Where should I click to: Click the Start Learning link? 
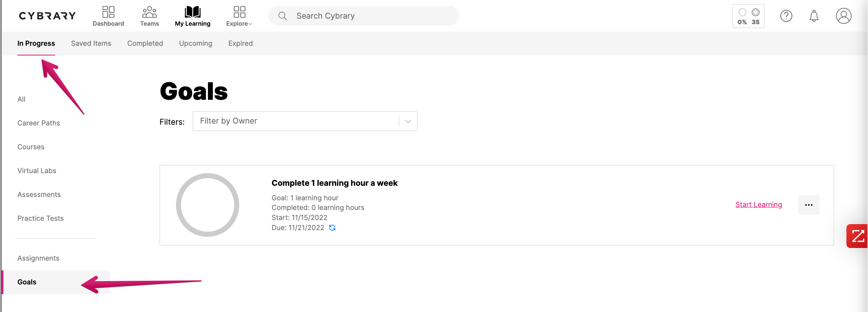759,205
